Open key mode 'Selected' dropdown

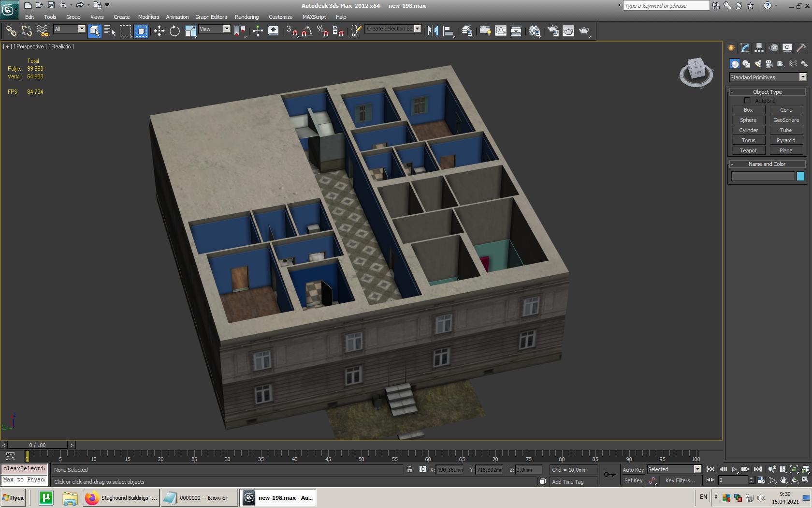[x=697, y=469]
